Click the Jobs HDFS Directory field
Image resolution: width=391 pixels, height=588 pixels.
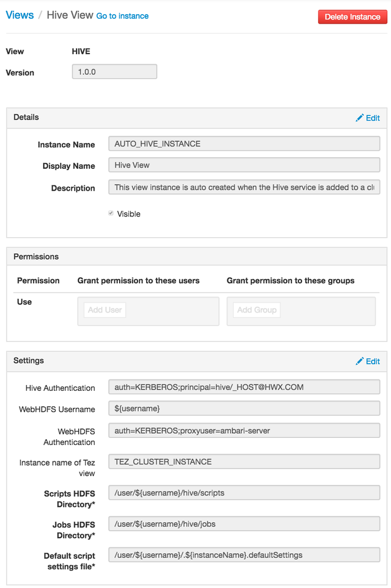click(244, 524)
